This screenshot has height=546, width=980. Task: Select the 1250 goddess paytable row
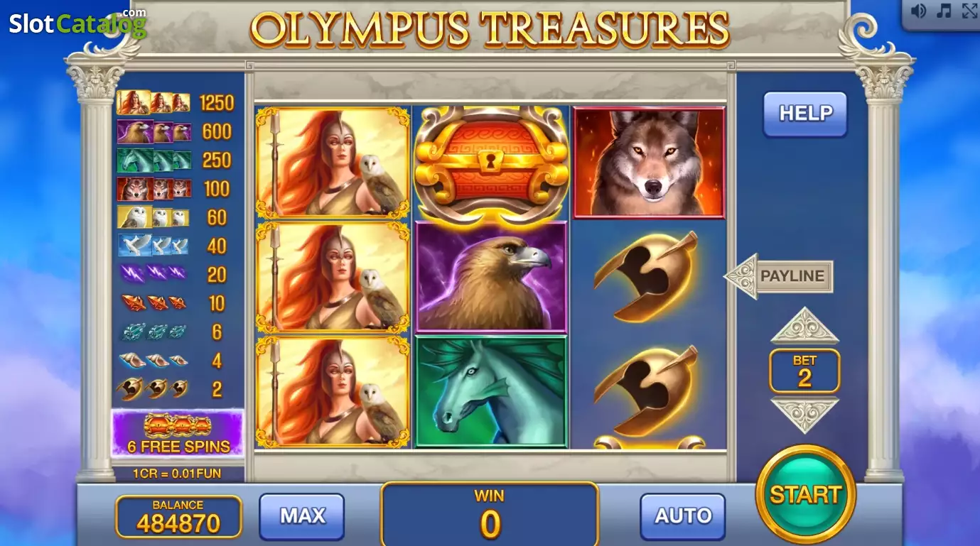(176, 103)
